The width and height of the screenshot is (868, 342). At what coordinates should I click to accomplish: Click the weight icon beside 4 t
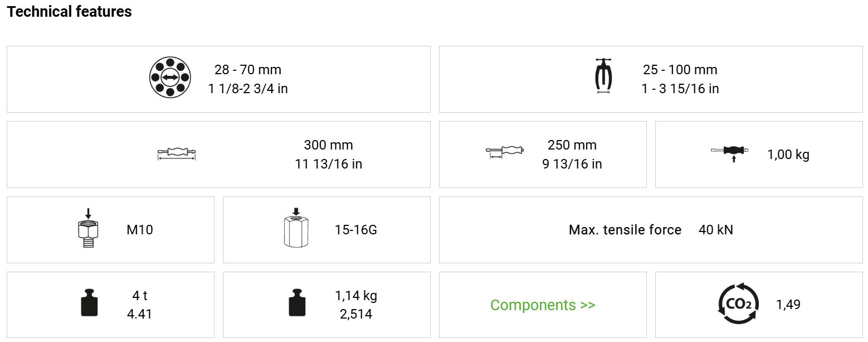click(89, 303)
